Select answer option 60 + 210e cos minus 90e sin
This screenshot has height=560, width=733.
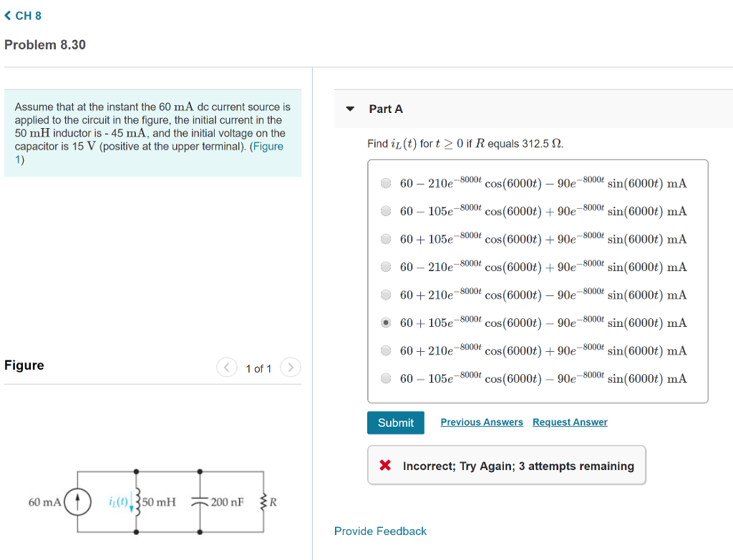(386, 295)
